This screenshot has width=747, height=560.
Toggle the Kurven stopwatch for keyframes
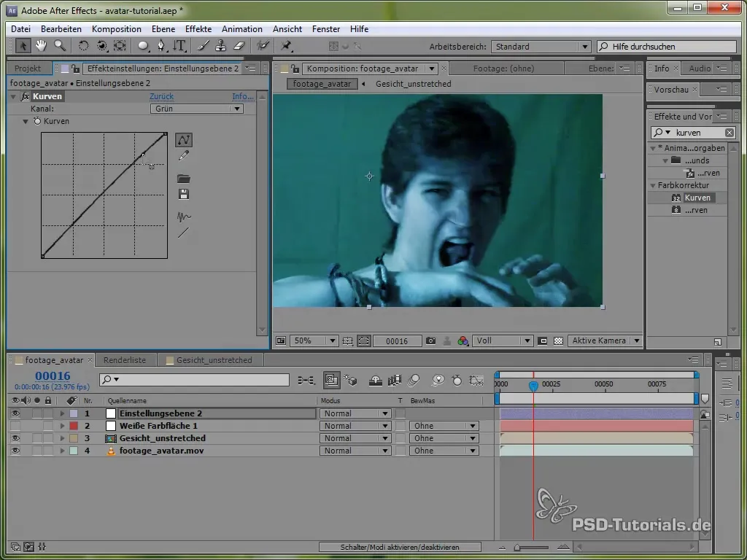click(37, 121)
